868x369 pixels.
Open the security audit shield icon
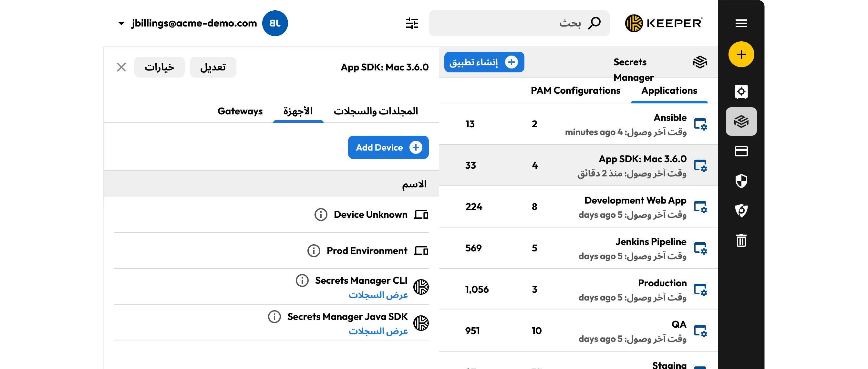point(741,181)
